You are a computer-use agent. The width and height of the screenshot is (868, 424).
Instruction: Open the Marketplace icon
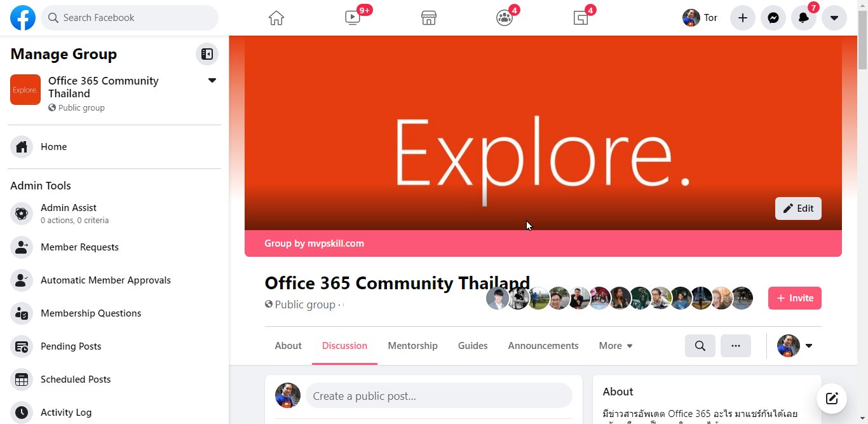(x=429, y=18)
